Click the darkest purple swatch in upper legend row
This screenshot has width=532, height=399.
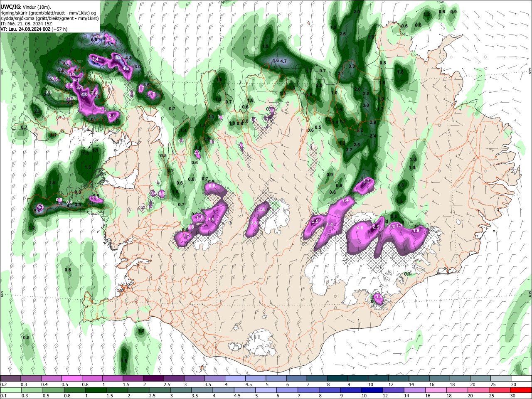coord(153,379)
